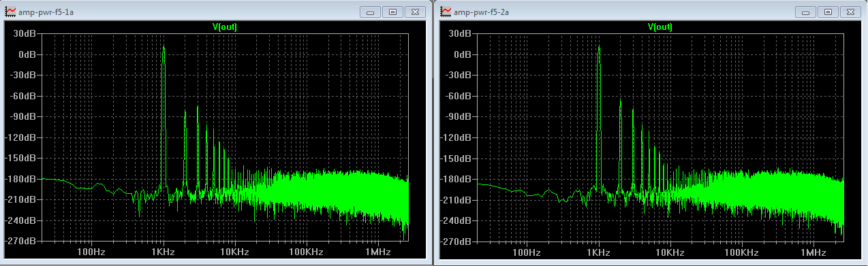868x266 pixels.
Task: Click the 100Hz axis label in amp-pwr-f5-2a
Action: [526, 252]
